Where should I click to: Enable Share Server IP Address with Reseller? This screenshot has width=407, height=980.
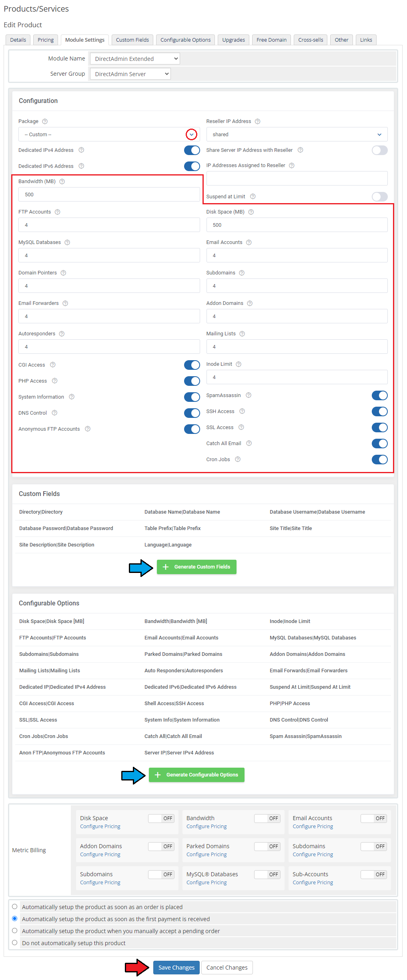(380, 150)
